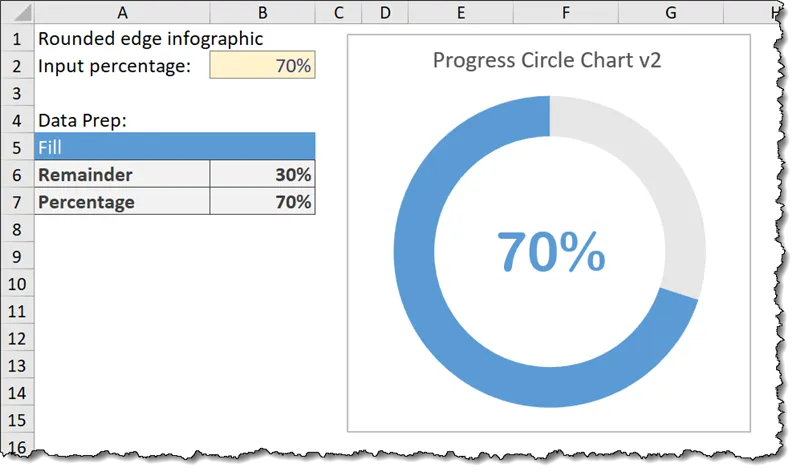Select column A header
Image resolution: width=800 pixels, height=475 pixels.
click(x=122, y=12)
